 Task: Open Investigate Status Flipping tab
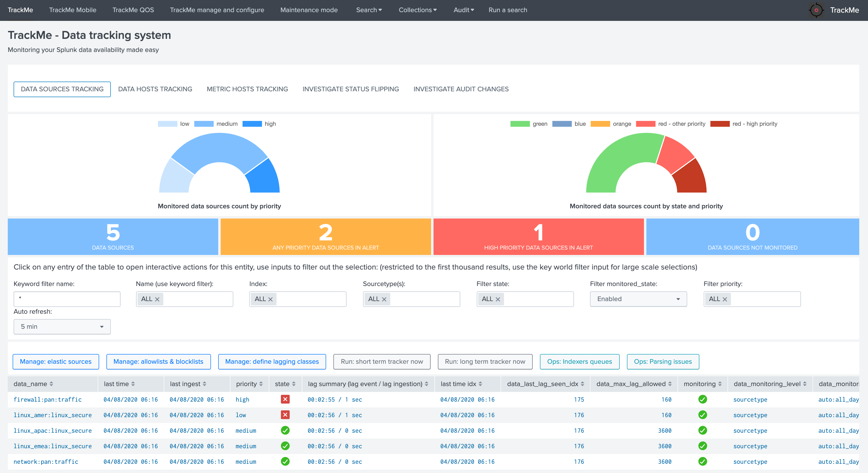350,89
